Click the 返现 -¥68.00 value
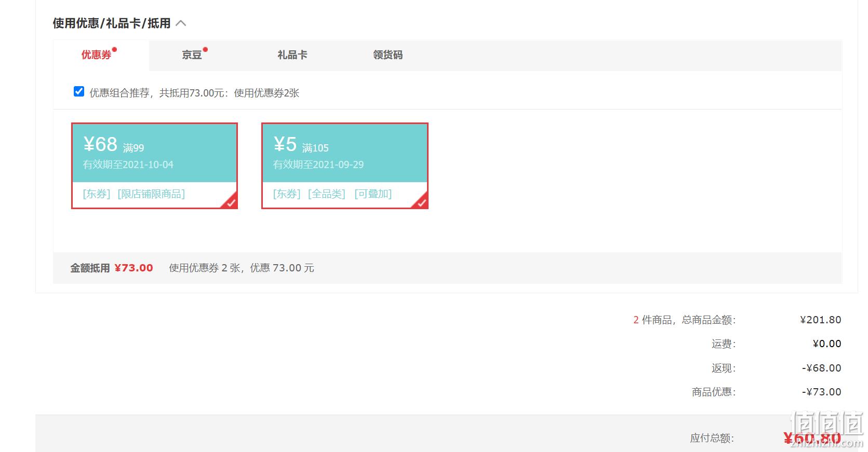The width and height of the screenshot is (868, 452). [822, 368]
